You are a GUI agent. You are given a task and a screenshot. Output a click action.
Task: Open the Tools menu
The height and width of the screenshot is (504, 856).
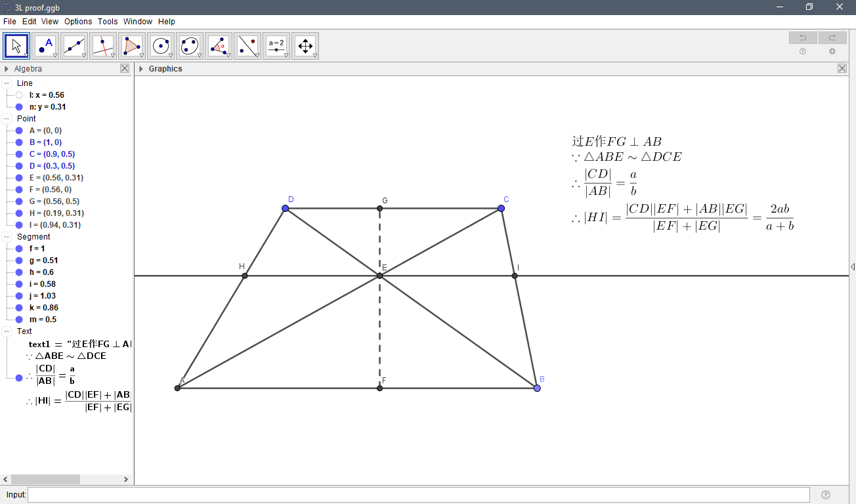(x=107, y=21)
